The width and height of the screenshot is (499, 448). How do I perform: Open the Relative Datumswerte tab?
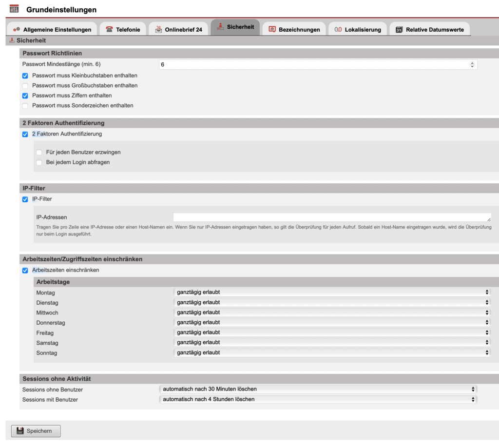429,29
